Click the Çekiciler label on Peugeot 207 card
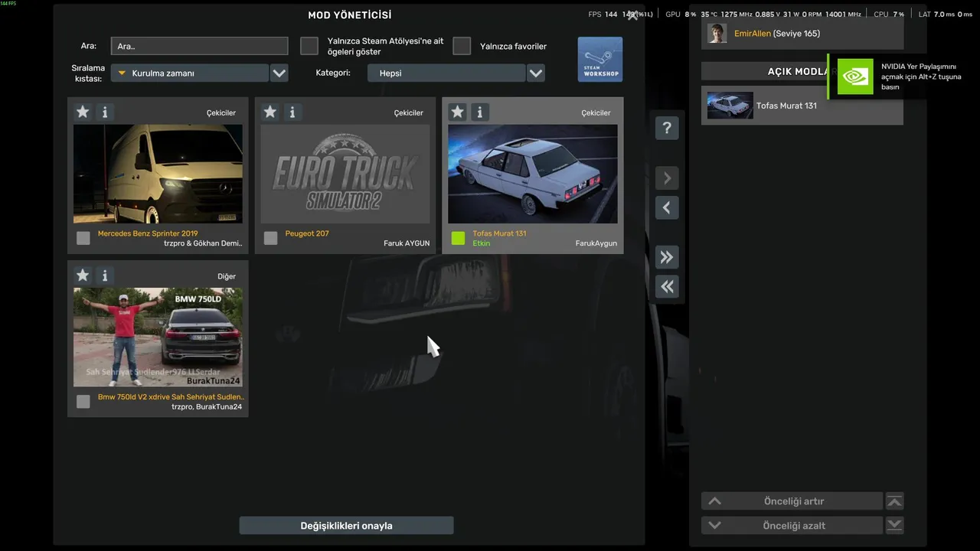This screenshot has height=551, width=980. (x=409, y=113)
